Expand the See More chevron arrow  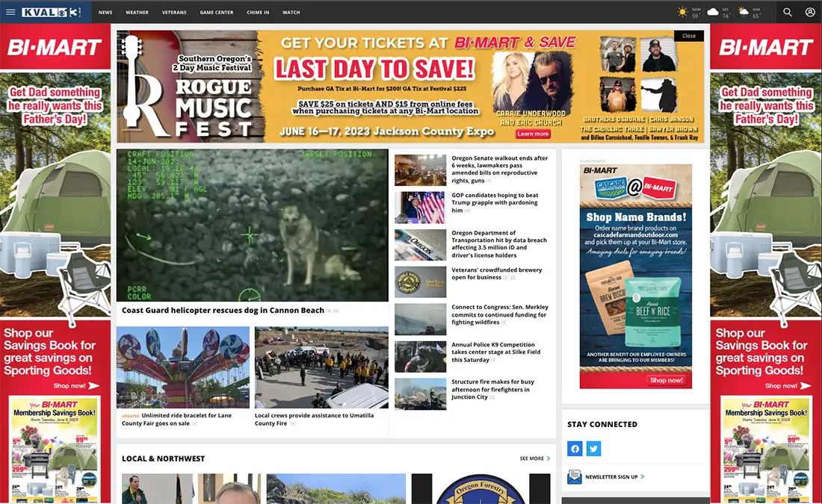click(x=548, y=458)
